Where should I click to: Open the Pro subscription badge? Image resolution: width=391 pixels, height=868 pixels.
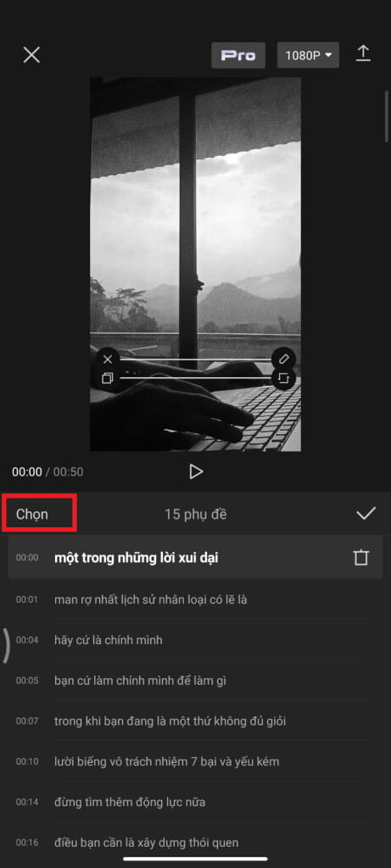pos(238,55)
